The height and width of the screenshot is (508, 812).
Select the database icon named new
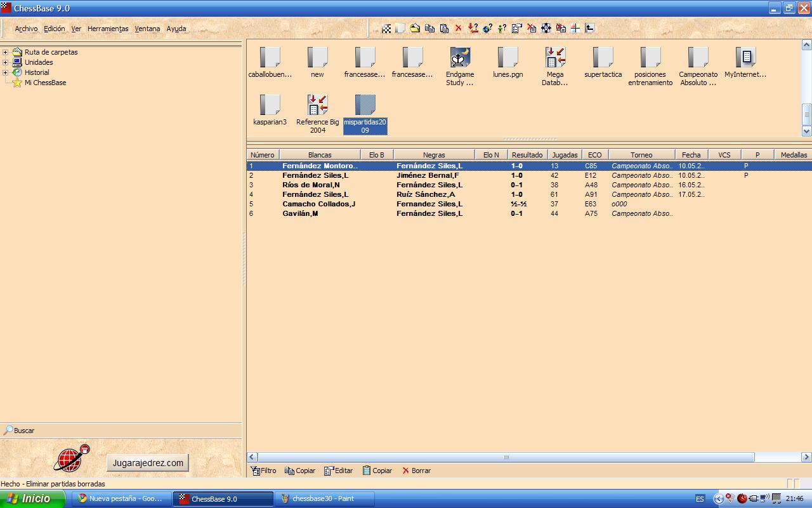click(317, 62)
